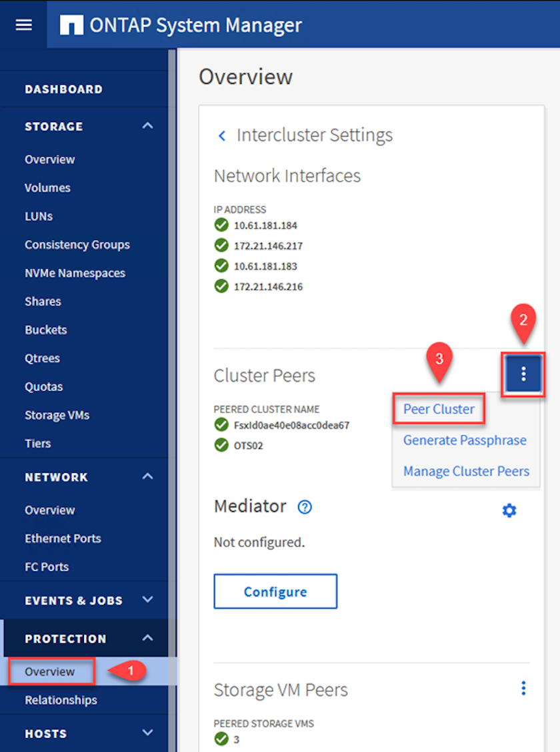Click the NetApp logo icon
Image resolution: width=560 pixels, height=752 pixels.
click(71, 25)
